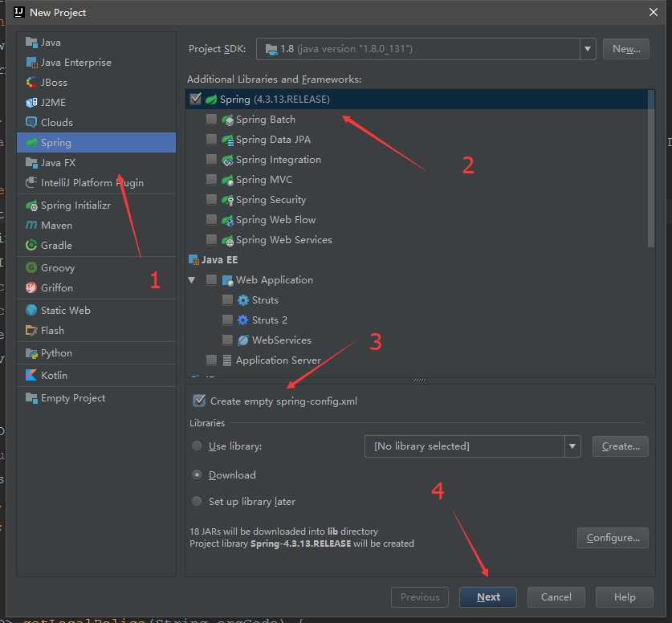Click the JBoss icon in sidebar
The image size is (672, 623).
click(31, 82)
